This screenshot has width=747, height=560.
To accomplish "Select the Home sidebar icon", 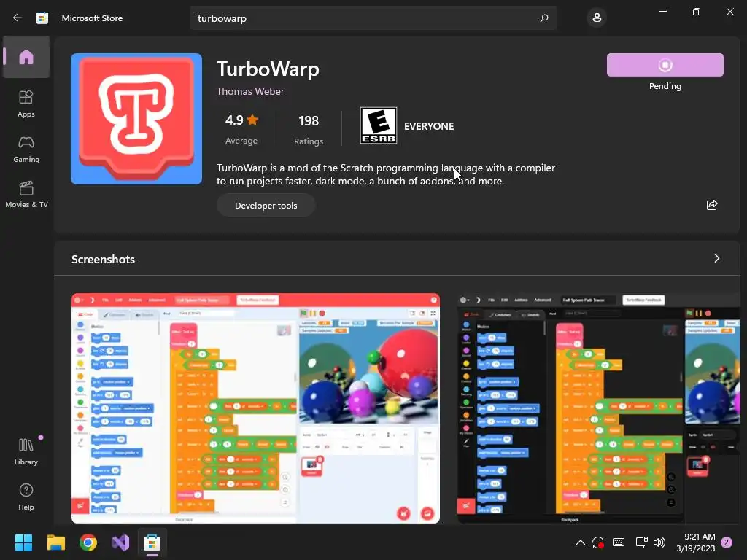I will coord(26,57).
